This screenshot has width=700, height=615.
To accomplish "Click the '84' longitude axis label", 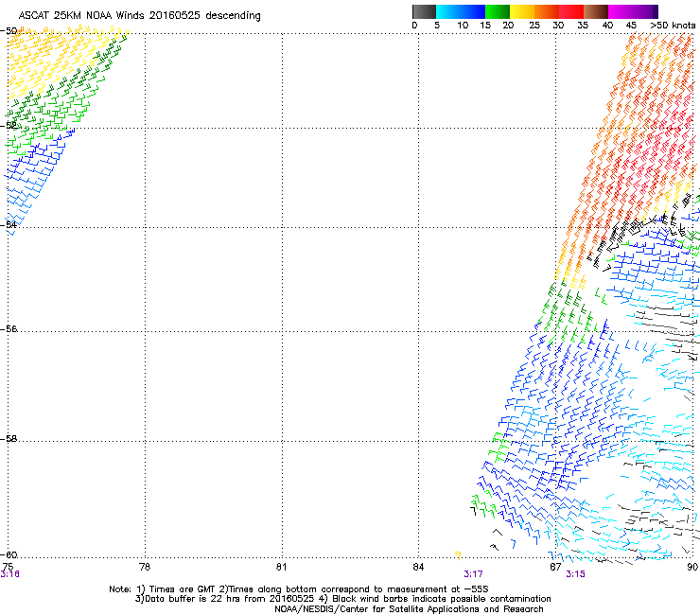I will pyautogui.click(x=418, y=567).
